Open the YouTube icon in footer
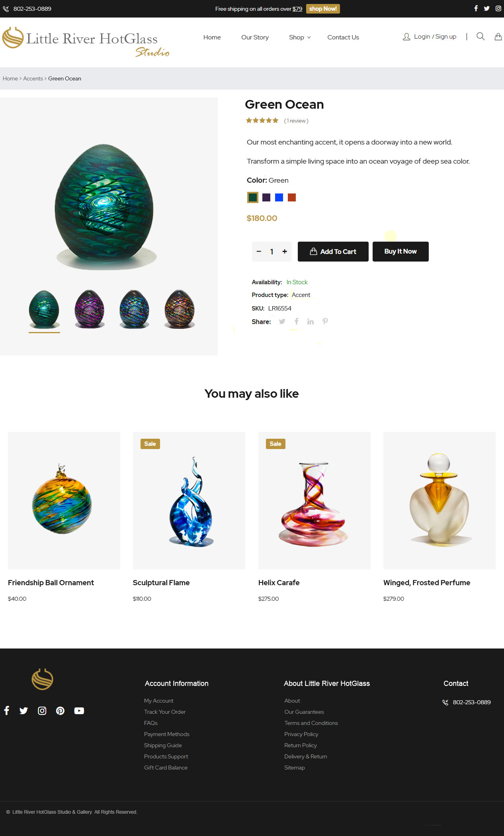 (x=79, y=711)
